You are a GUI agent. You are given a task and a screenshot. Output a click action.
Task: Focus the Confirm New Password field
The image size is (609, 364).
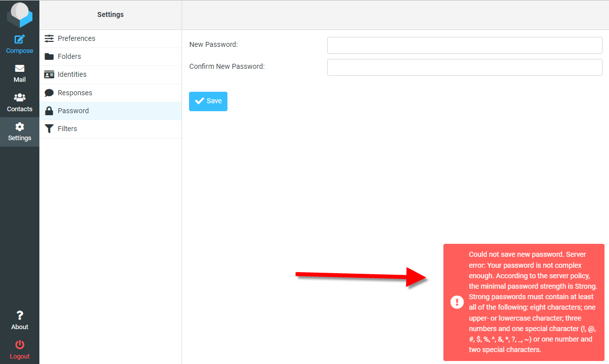coord(465,67)
